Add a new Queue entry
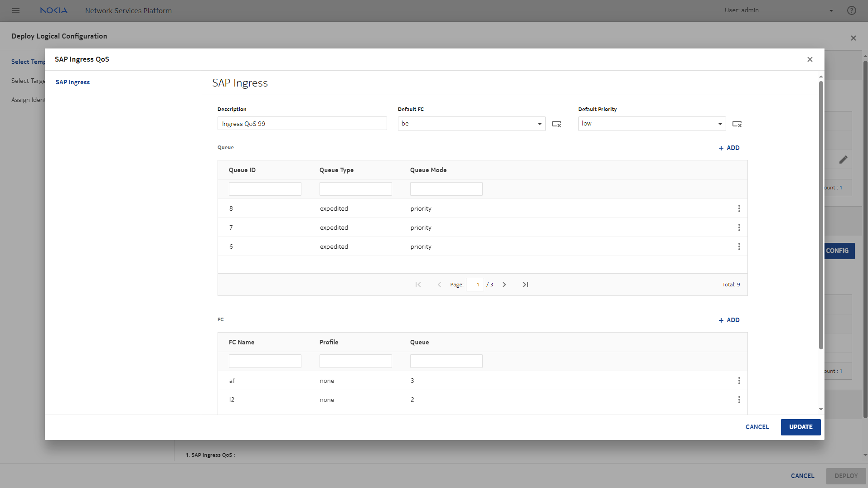 pos(729,148)
